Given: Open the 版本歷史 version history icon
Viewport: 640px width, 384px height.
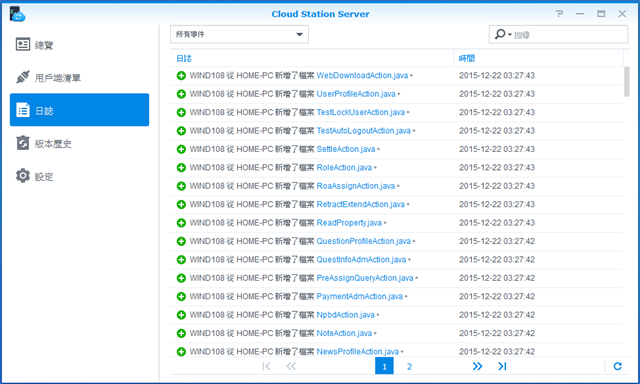Looking at the screenshot, I should [x=23, y=143].
